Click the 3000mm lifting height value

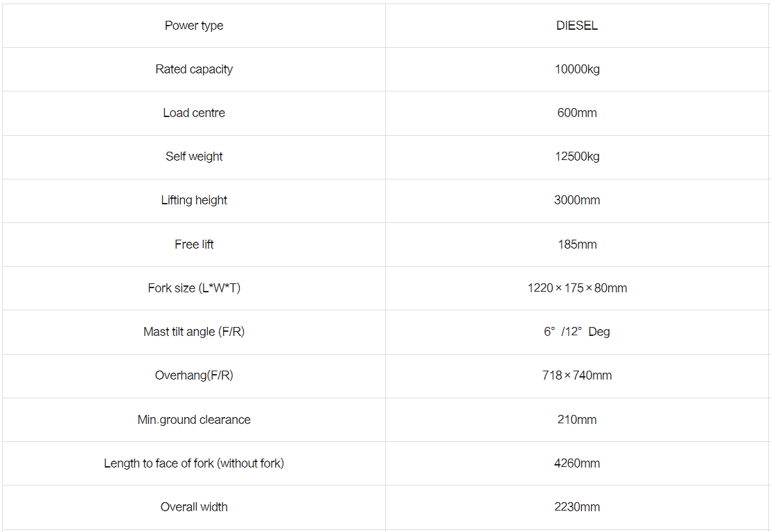coord(576,200)
